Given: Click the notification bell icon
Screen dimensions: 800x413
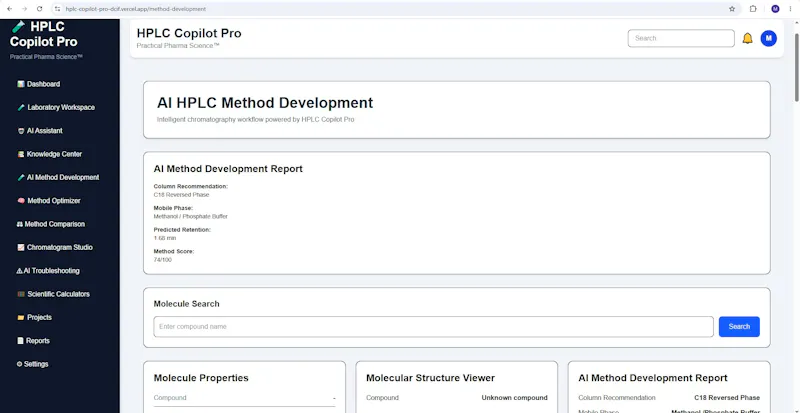Looking at the screenshot, I should point(747,38).
